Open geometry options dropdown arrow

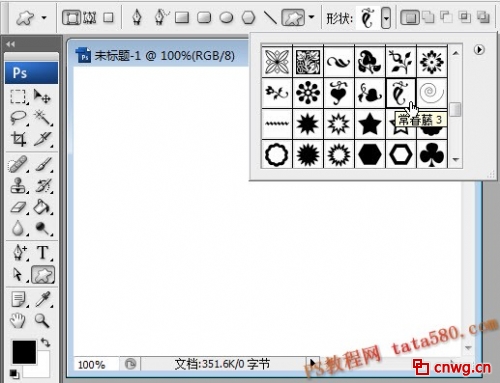coord(311,17)
